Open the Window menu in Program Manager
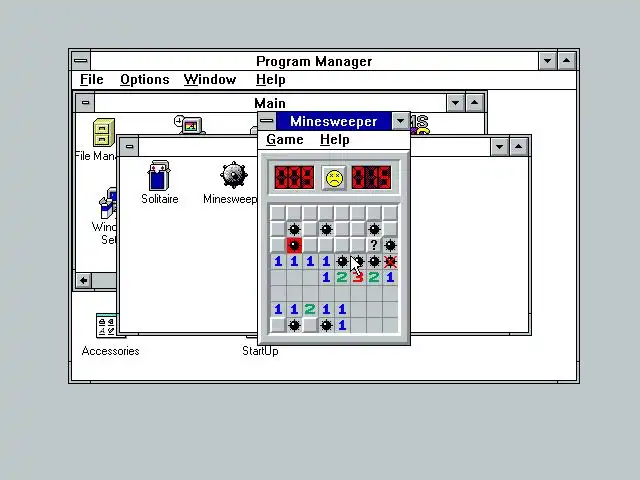The width and height of the screenshot is (640, 480). pos(210,79)
